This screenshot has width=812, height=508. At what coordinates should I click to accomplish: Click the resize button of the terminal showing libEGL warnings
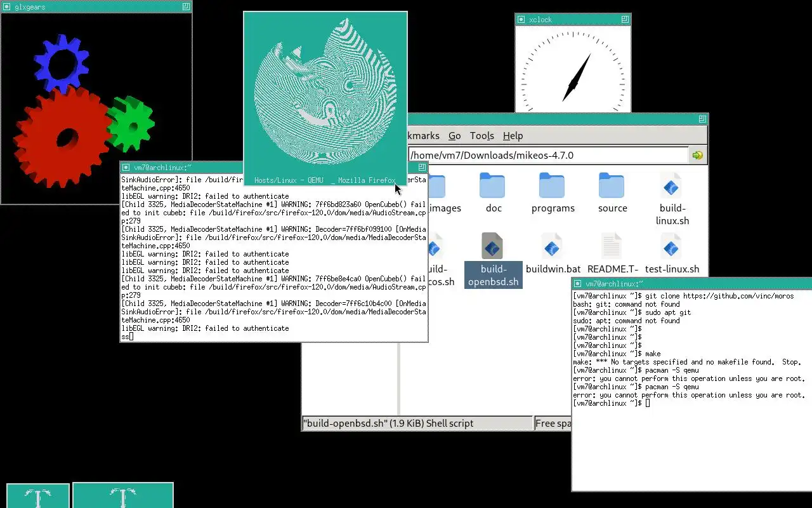coord(422,168)
